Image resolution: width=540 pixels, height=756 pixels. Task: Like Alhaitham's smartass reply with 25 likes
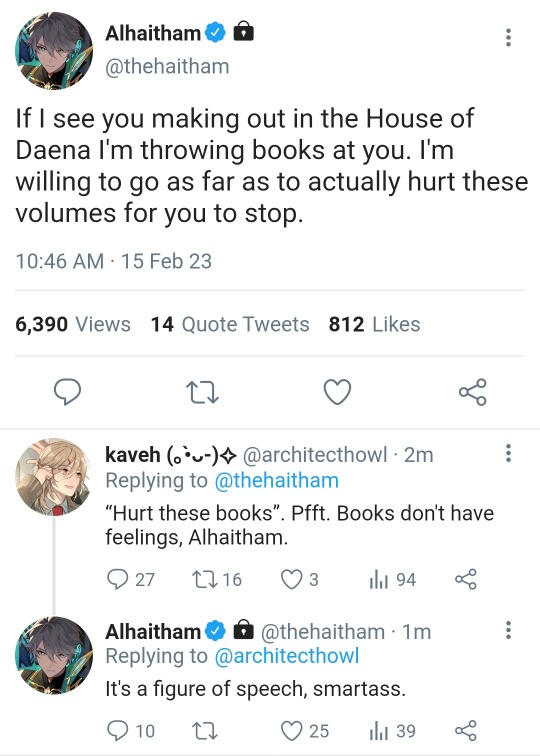pos(305,731)
